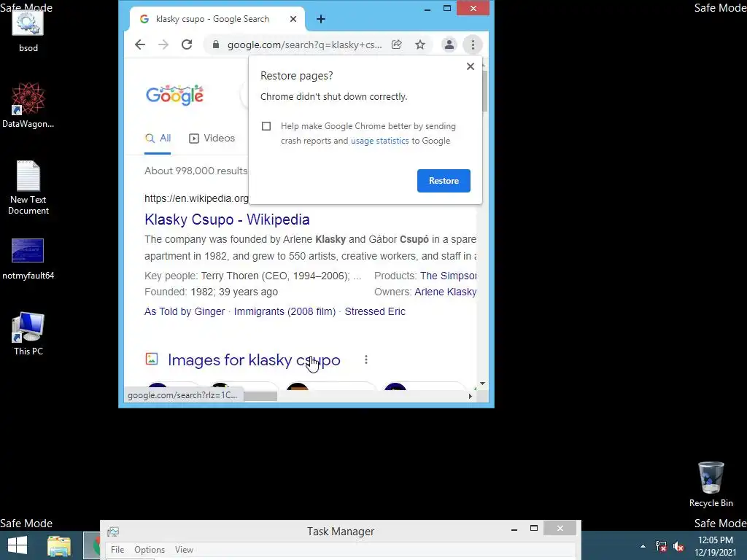Open the Images for klasky csupo heading
The width and height of the screenshot is (747, 560).
254,360
